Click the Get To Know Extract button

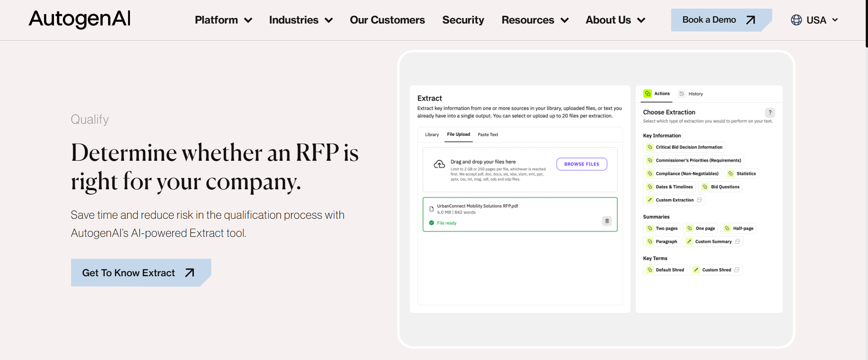click(141, 273)
